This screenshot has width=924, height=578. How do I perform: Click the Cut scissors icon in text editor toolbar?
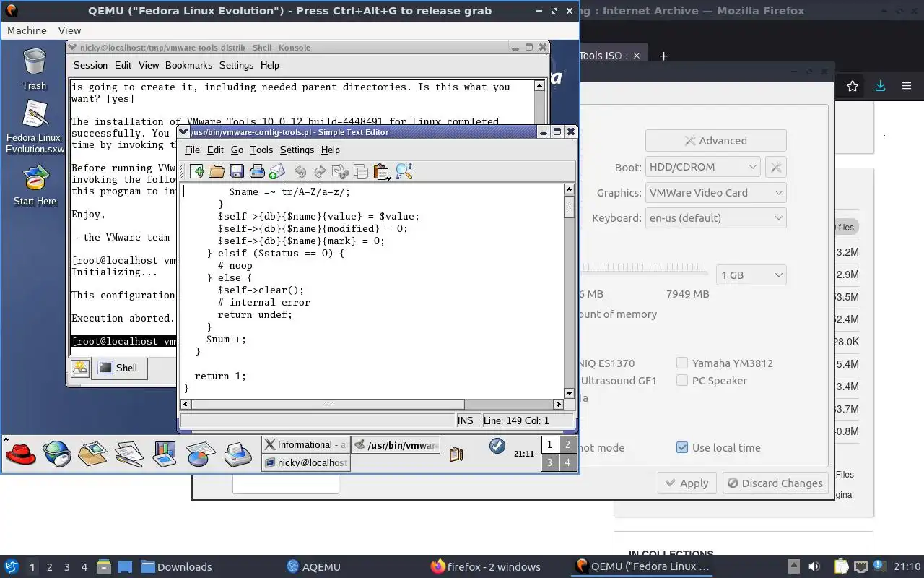click(341, 171)
